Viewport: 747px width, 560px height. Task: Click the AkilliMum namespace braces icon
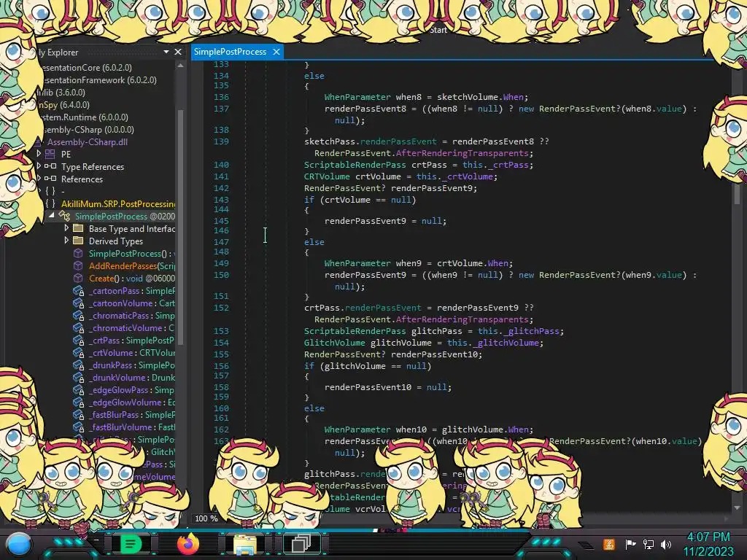point(50,203)
